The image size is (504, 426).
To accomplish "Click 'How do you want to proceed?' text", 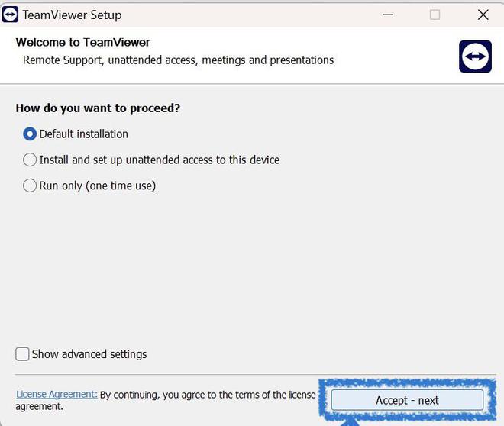I will (x=98, y=108).
